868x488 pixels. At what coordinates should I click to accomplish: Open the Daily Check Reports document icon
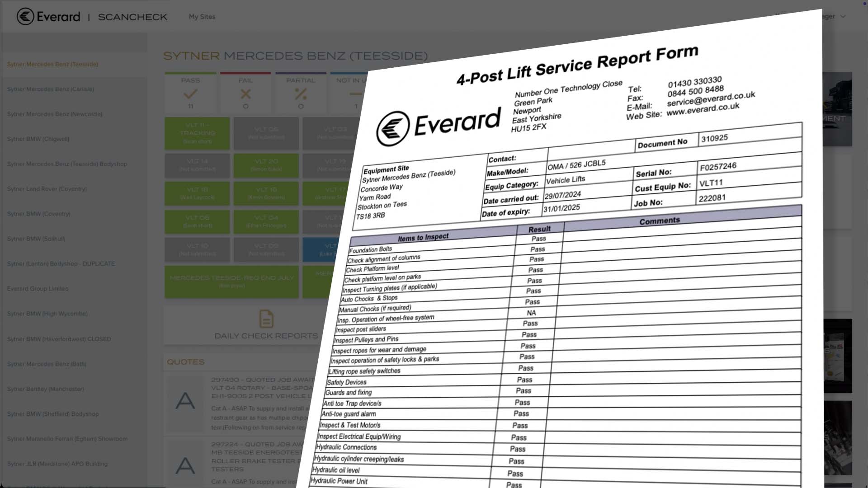point(266,319)
